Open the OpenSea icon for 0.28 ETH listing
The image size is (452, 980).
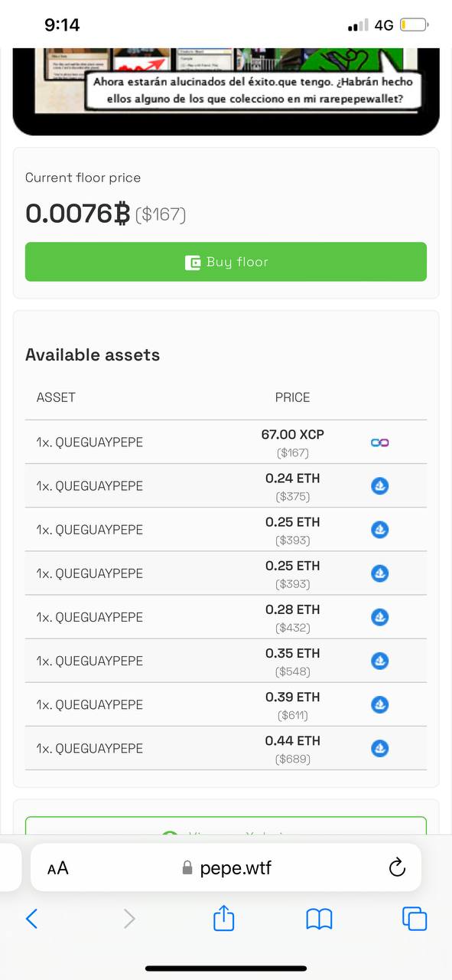click(x=379, y=617)
